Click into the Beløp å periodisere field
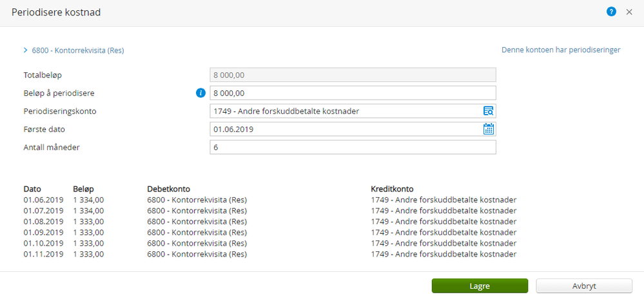The width and height of the screenshot is (644, 299). [348, 93]
